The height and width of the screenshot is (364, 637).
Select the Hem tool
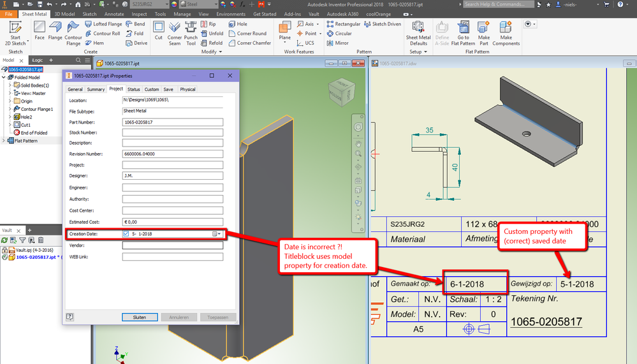(x=94, y=43)
